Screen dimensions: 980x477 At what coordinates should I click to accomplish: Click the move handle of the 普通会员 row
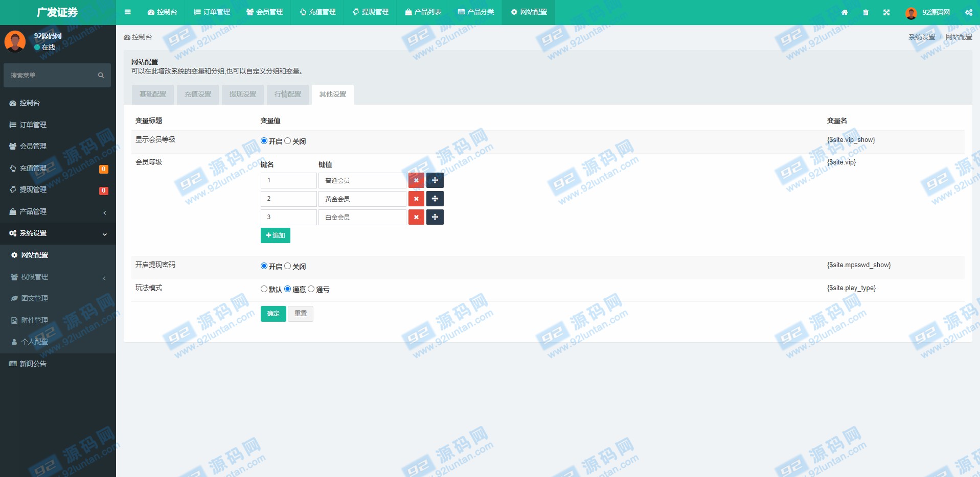(x=435, y=180)
